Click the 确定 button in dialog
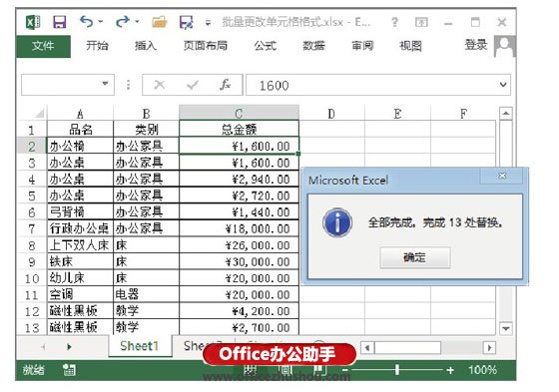Screen dimensions: 559x392 click(415, 257)
